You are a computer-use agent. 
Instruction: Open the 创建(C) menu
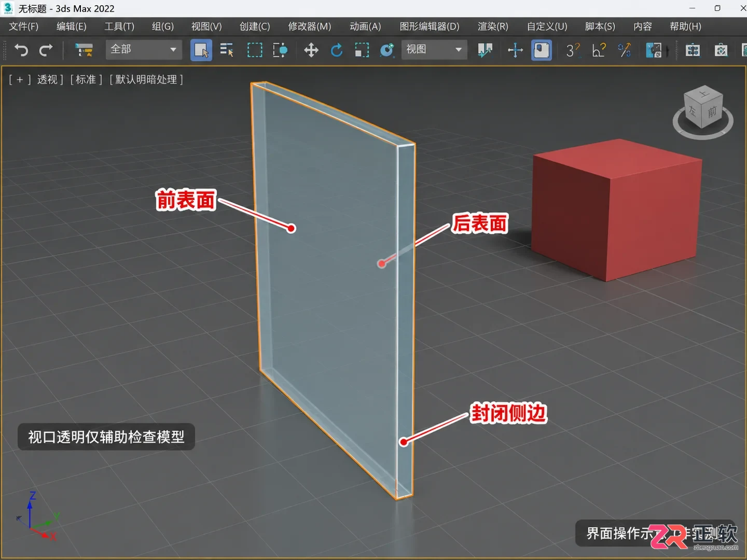click(x=255, y=26)
